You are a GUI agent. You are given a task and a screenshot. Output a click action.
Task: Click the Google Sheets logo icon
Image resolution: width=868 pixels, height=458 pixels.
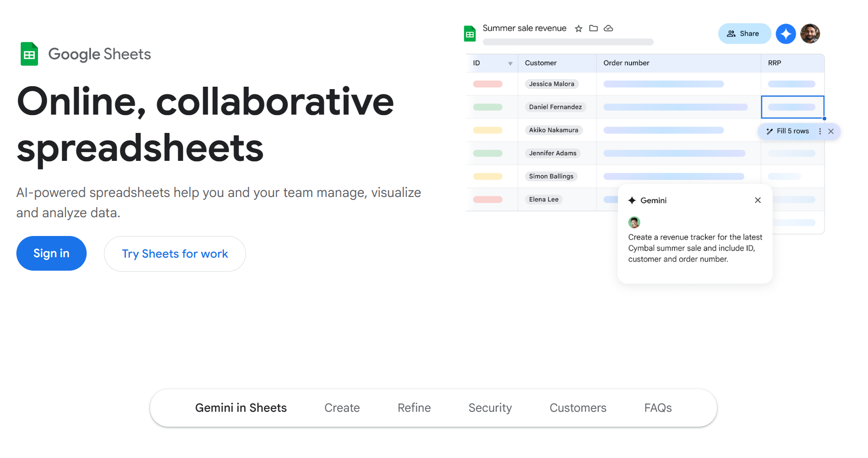click(29, 54)
